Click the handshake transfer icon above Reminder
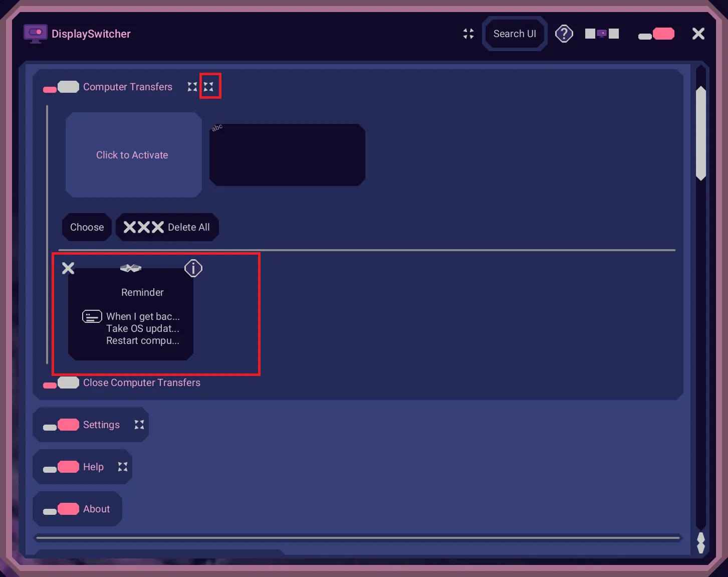The height and width of the screenshot is (577, 728). click(131, 268)
